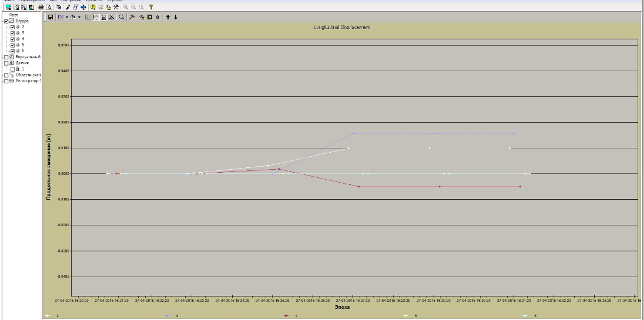Click the print icon in the main toolbar
Image resolution: width=644 pixels, height=320 pixels.
tap(41, 7)
